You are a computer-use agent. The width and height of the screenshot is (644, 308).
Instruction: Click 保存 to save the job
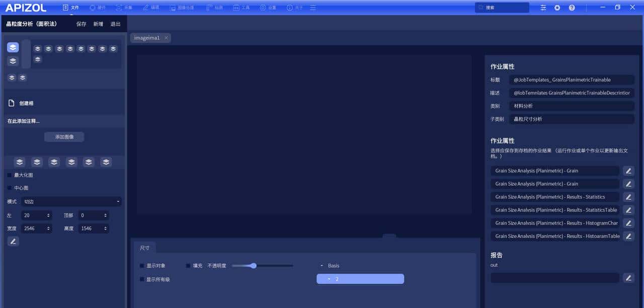[81, 24]
